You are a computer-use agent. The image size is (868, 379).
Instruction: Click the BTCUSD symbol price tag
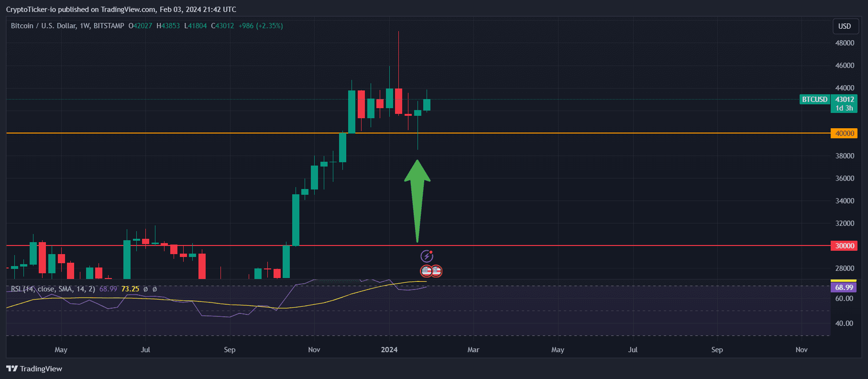click(x=814, y=100)
